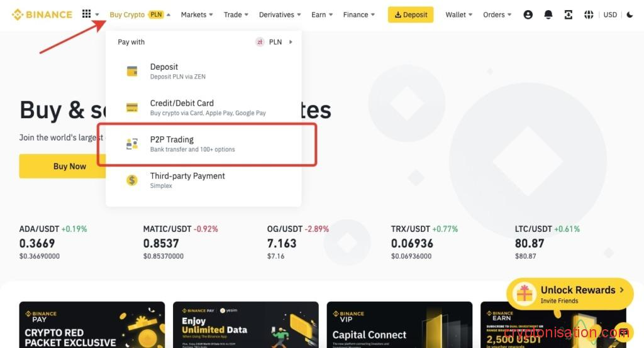Click the yellow Deposit button
Image resolution: width=644 pixels, height=348 pixels.
[x=410, y=14]
